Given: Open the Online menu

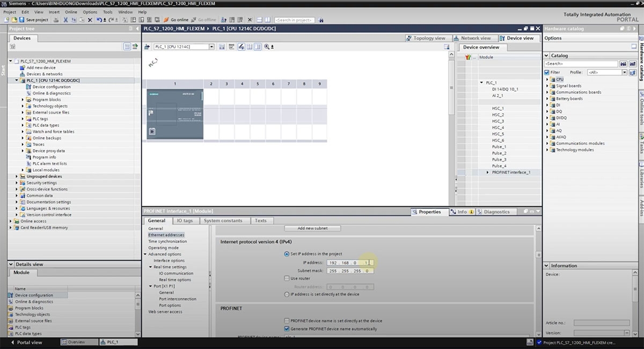Looking at the screenshot, I should (x=71, y=12).
